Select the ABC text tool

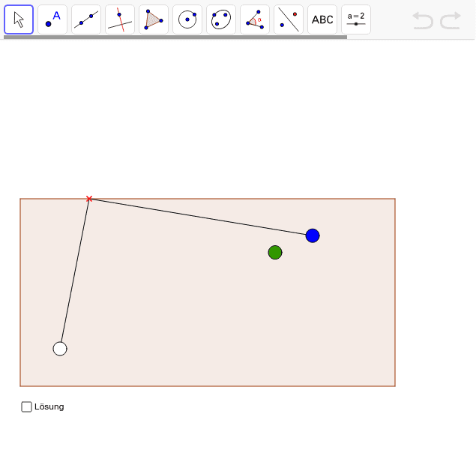322,19
